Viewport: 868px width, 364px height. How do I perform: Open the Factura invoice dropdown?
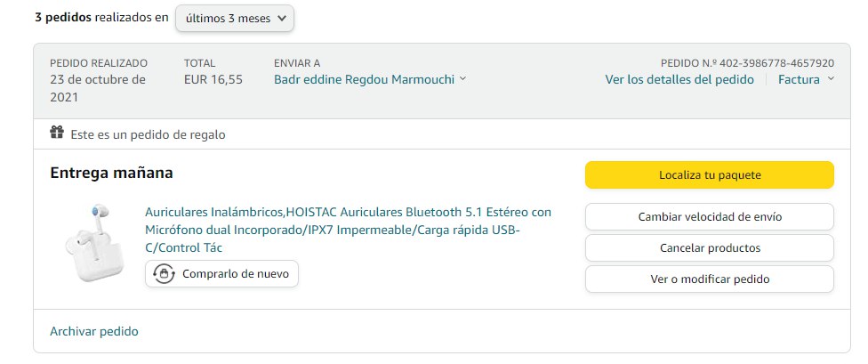pyautogui.click(x=798, y=79)
